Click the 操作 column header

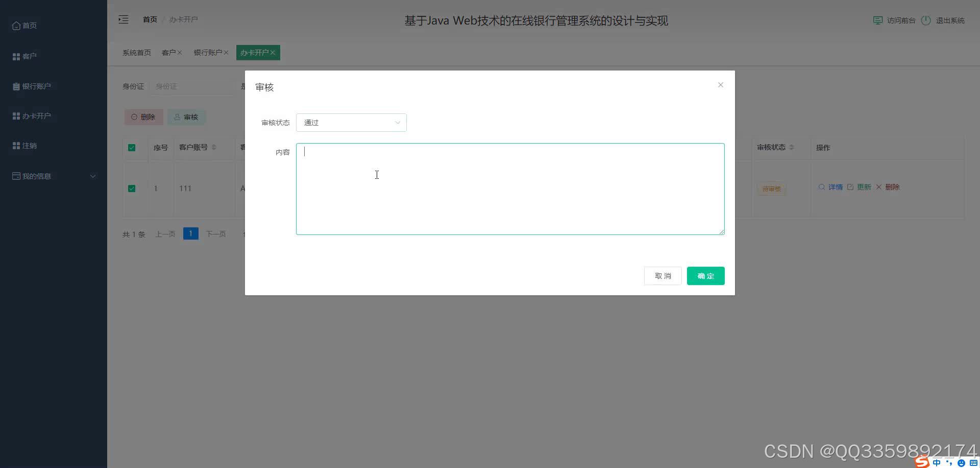pyautogui.click(x=823, y=148)
